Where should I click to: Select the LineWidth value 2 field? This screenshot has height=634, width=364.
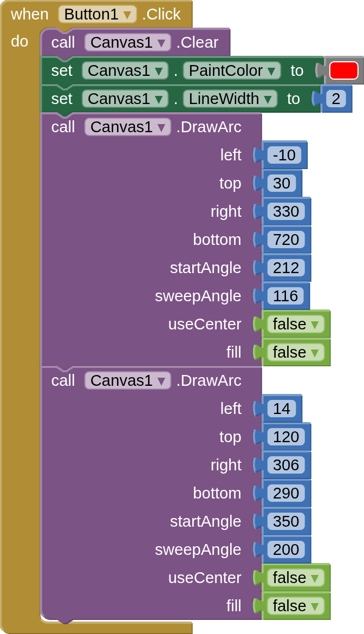pyautogui.click(x=336, y=99)
